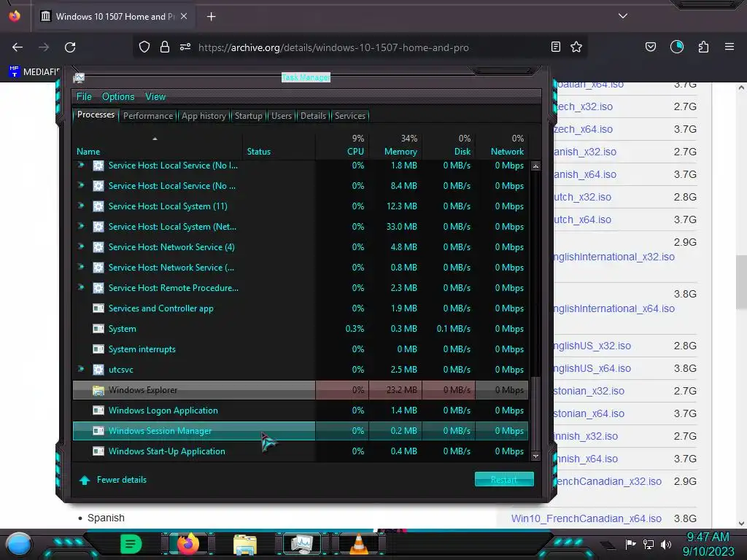The height and width of the screenshot is (560, 747).
Task: Expand Service Host: Local System (Net...
Action: click(81, 226)
